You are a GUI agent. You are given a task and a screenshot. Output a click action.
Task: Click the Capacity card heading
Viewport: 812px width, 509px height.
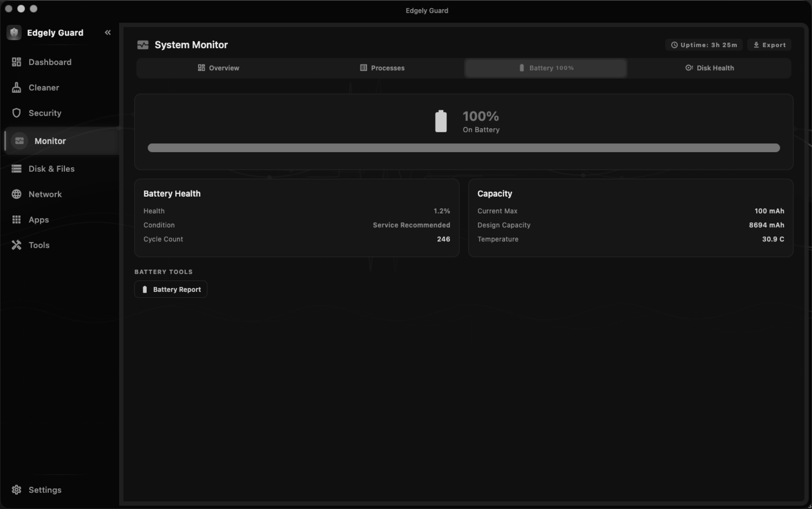(x=495, y=194)
